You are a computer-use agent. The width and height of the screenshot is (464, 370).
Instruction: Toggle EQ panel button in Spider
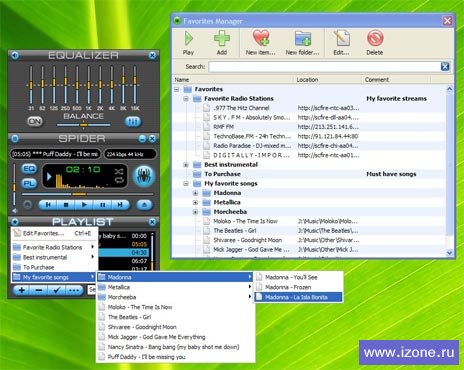point(29,169)
